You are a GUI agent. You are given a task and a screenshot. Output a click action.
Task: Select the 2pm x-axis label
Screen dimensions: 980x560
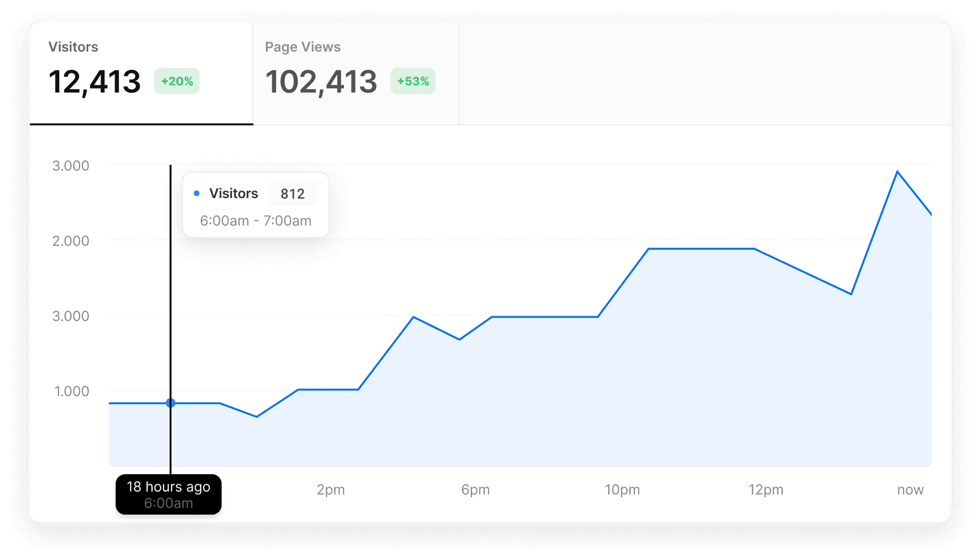click(331, 490)
